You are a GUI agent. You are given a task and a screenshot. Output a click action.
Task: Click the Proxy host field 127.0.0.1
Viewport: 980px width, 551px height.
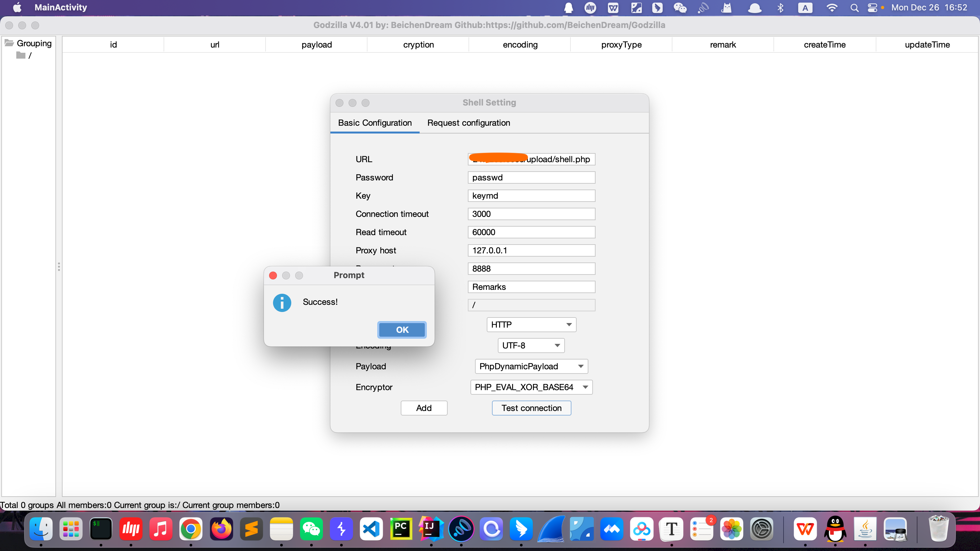(x=531, y=251)
